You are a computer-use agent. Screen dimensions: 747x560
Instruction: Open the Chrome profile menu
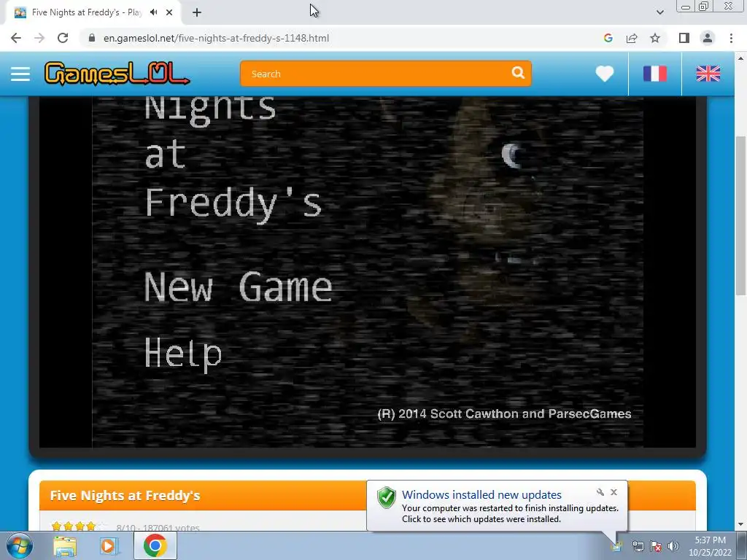[708, 38]
